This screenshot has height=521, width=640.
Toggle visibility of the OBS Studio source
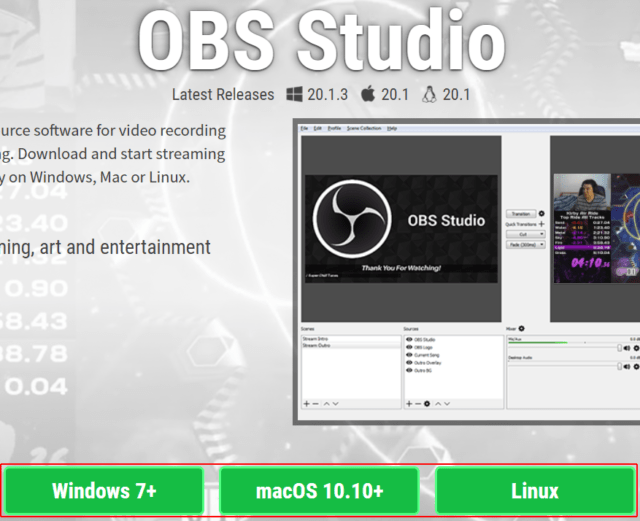pos(409,339)
